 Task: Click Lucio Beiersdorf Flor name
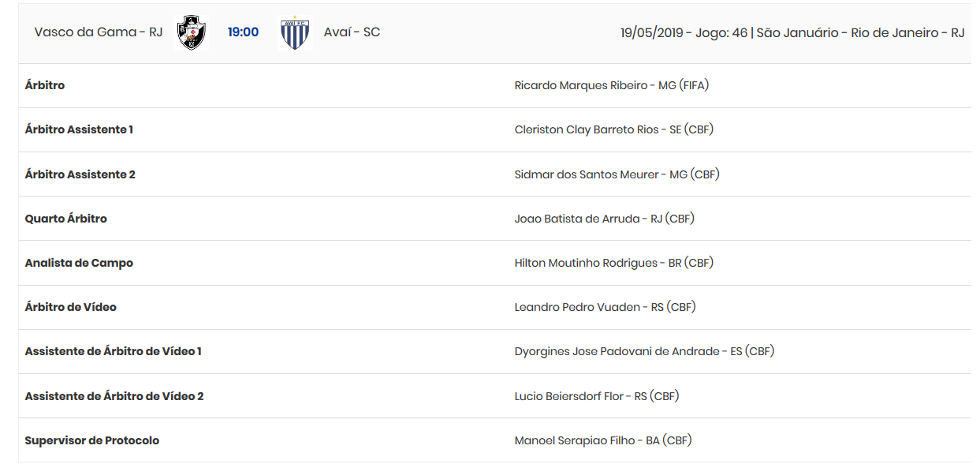596,396
